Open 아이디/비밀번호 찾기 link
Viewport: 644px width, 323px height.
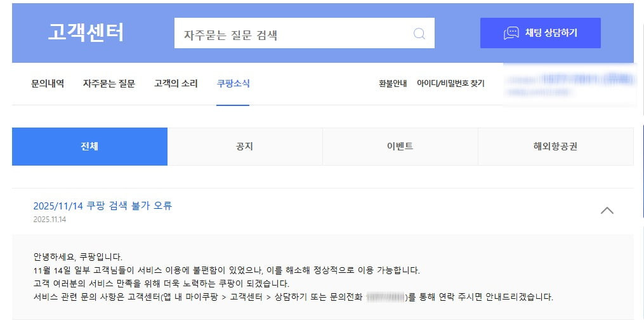450,83
